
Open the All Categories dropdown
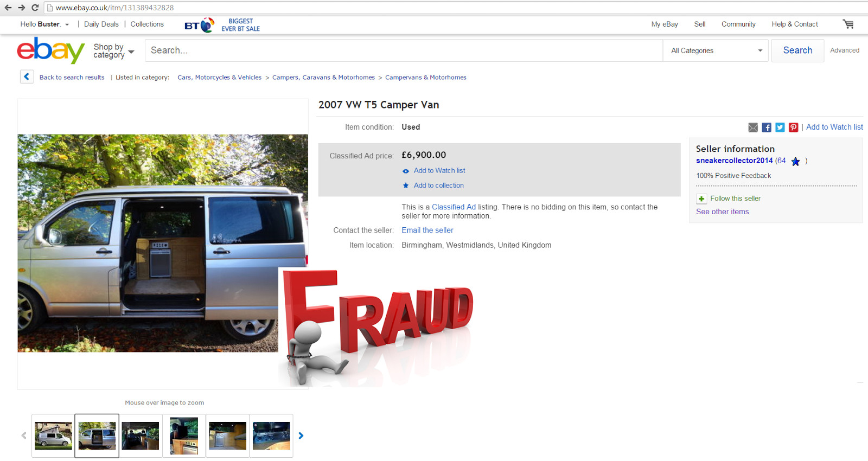coord(716,50)
